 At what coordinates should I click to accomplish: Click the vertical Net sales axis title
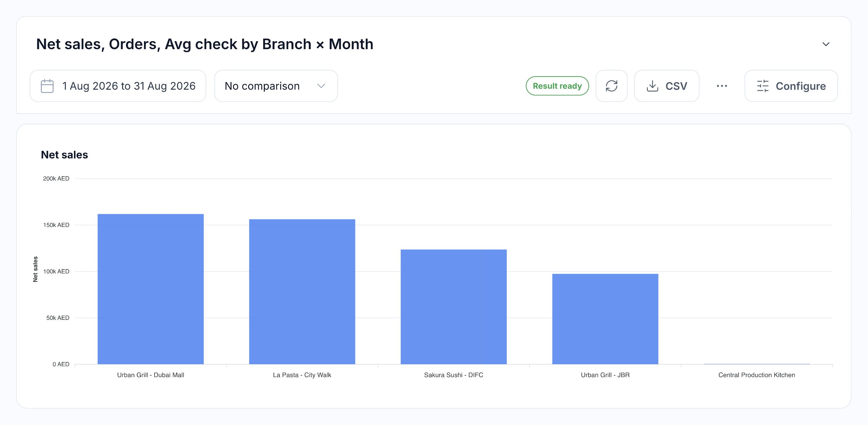[35, 269]
